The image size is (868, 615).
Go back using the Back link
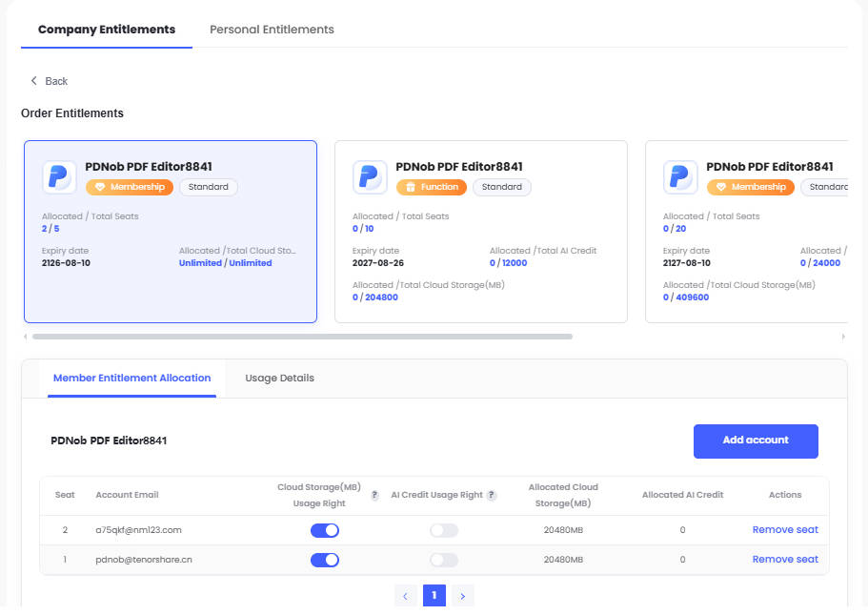tap(49, 81)
